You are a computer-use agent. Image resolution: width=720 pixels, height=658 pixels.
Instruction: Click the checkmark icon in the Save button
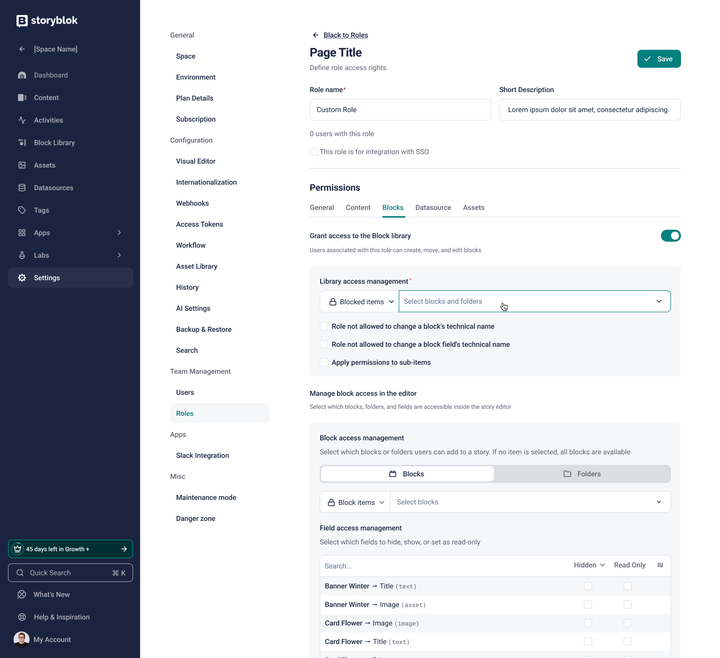(x=647, y=59)
